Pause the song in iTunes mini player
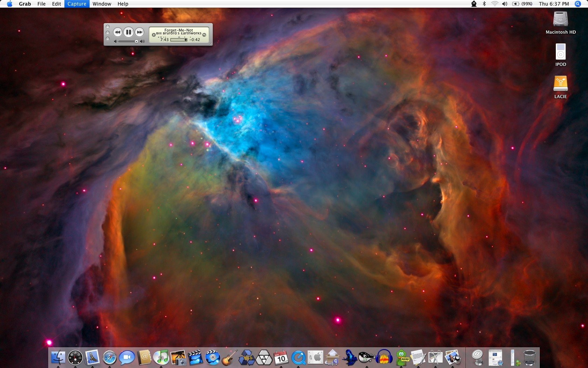 (x=128, y=32)
